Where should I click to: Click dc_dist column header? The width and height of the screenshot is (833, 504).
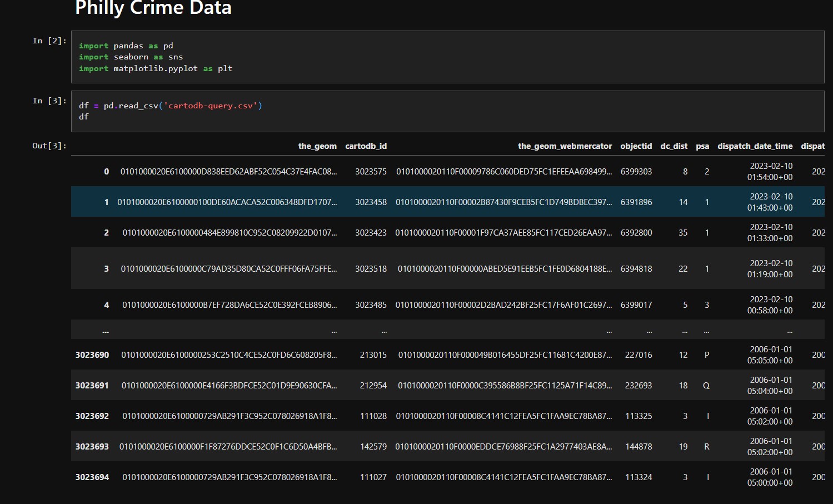674,146
